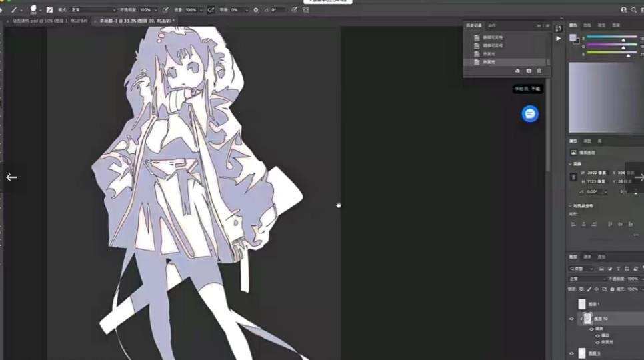Hide 图层 10 using its eye icon
The image size is (644, 360).
pyautogui.click(x=571, y=319)
